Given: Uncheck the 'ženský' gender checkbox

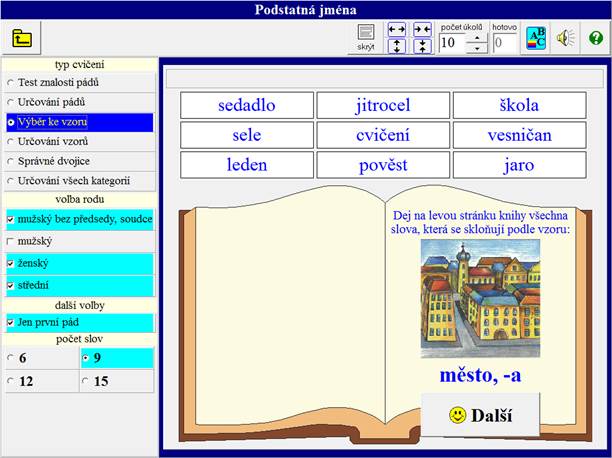Looking at the screenshot, I should click(11, 263).
